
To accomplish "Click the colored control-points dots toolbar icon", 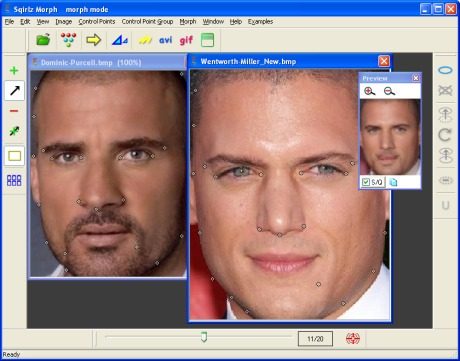I will [68, 40].
